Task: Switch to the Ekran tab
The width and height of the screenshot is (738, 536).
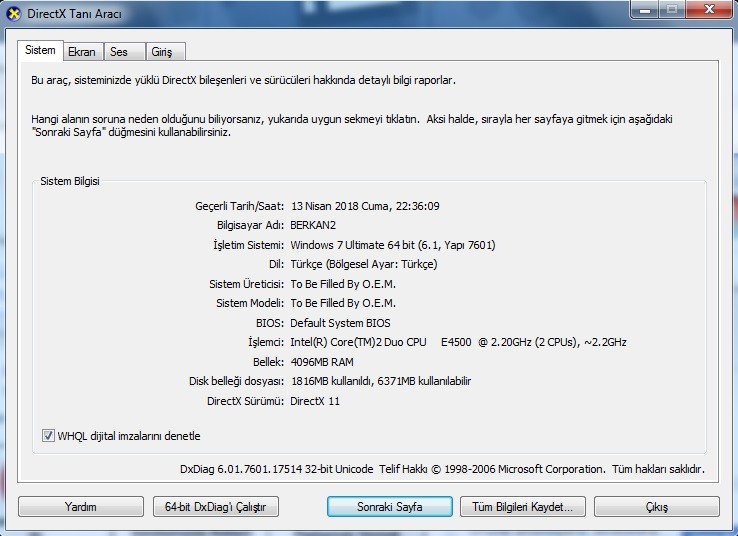Action: [x=81, y=52]
